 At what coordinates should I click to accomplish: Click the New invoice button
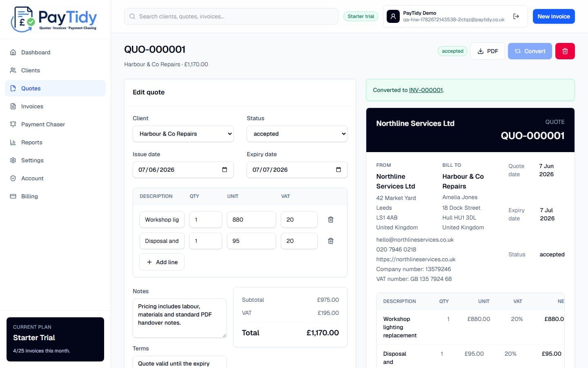tap(554, 16)
